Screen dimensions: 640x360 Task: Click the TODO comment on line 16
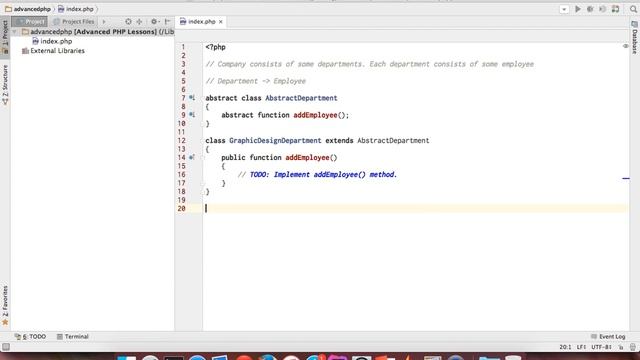[x=317, y=175]
